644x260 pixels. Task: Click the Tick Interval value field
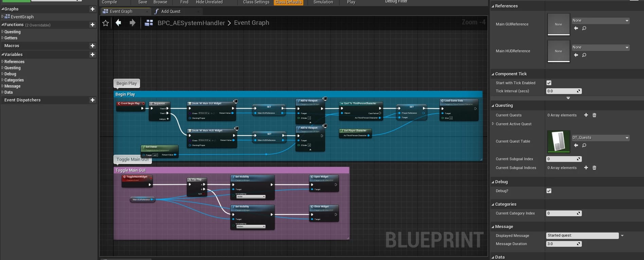[564, 91]
